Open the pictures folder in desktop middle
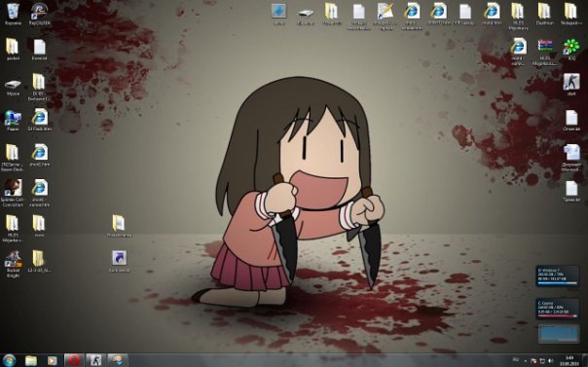The height and width of the screenshot is (367, 588). (x=119, y=226)
